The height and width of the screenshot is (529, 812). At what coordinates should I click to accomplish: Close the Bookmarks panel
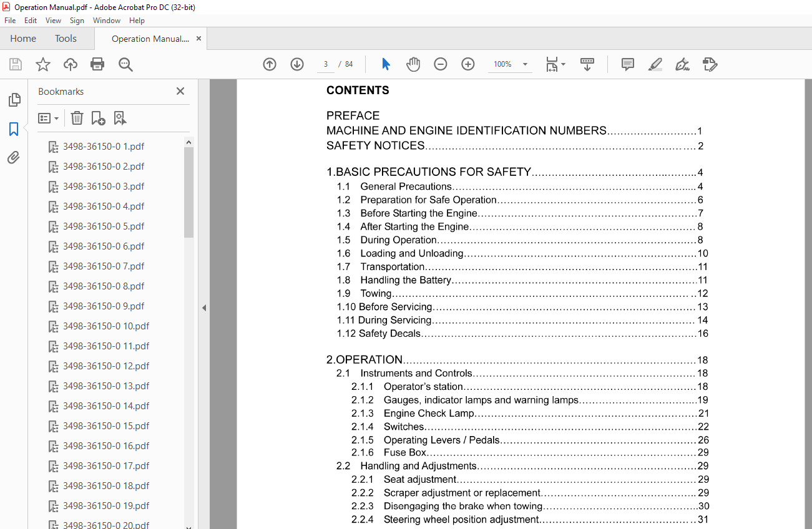tap(180, 91)
